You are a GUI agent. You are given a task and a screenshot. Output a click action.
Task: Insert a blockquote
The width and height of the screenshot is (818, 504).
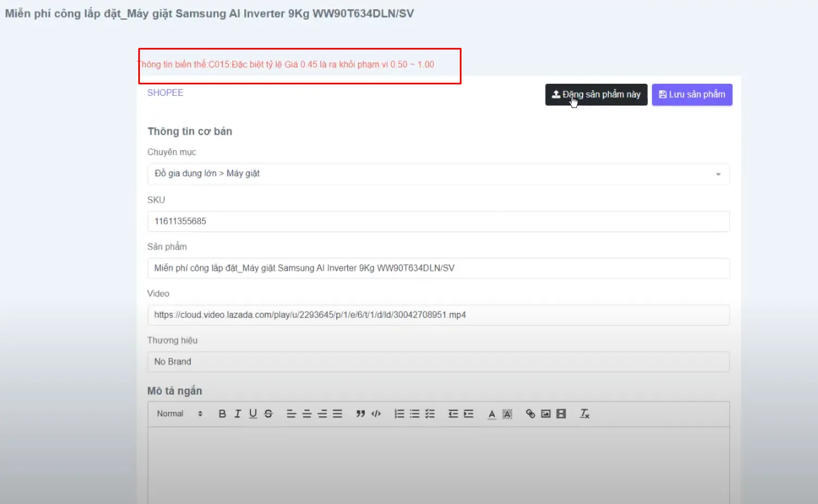360,414
